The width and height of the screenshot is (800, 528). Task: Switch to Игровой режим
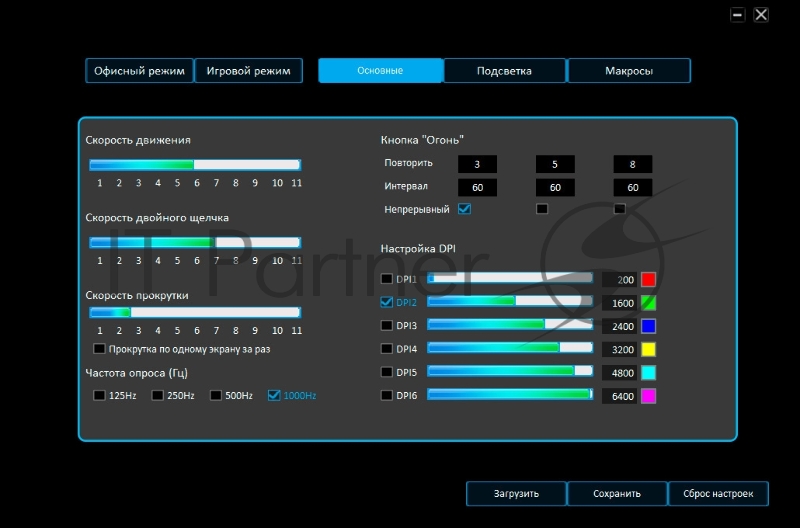[x=248, y=71]
